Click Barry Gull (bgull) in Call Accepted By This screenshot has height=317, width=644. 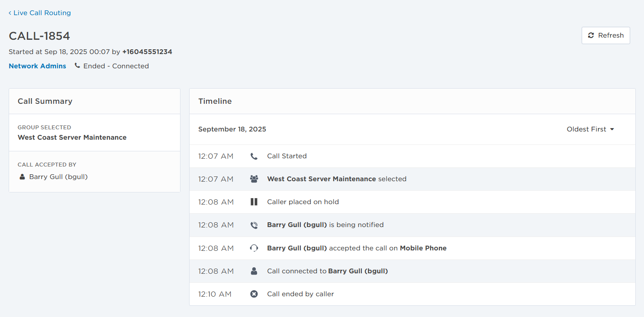[58, 177]
